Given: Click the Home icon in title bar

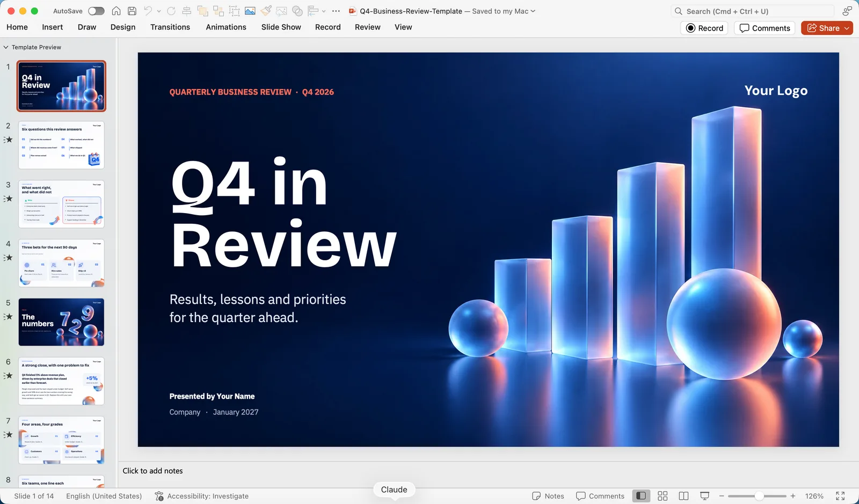Looking at the screenshot, I should [x=116, y=11].
